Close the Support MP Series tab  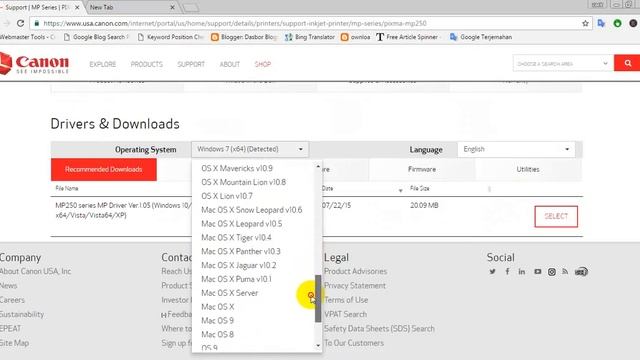point(77,7)
